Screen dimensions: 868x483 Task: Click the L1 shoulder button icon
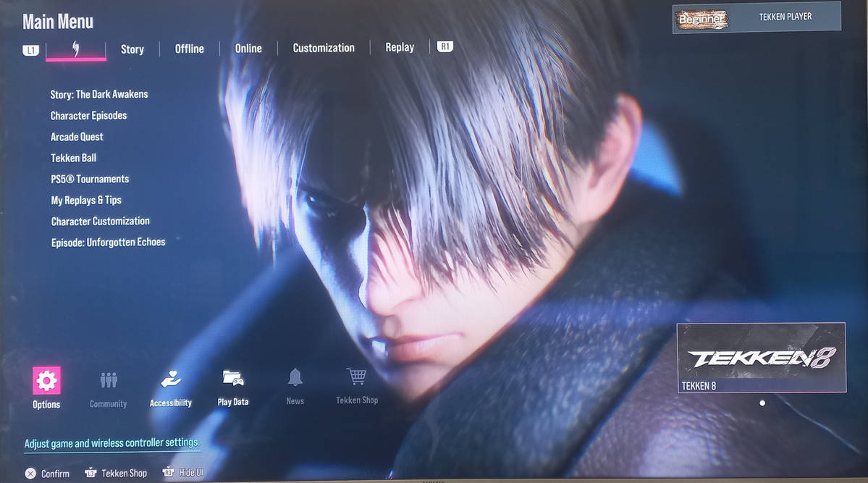pos(31,51)
